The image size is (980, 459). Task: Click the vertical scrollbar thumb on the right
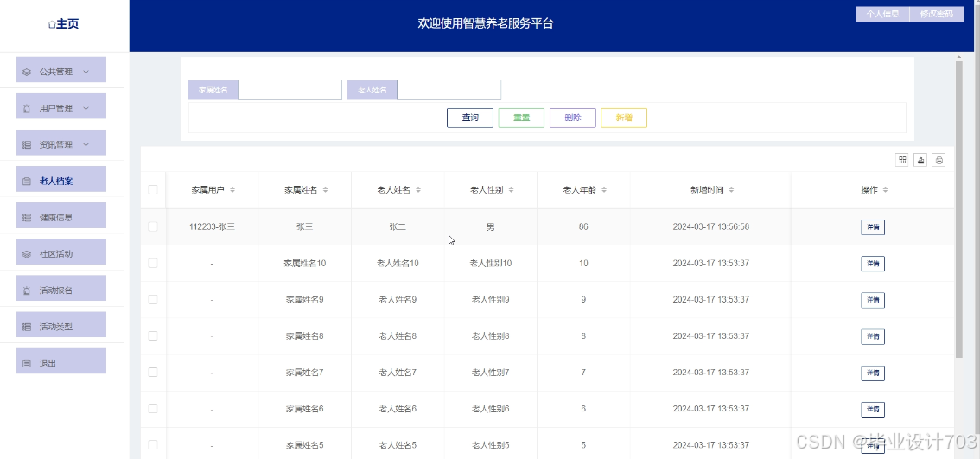click(x=958, y=209)
